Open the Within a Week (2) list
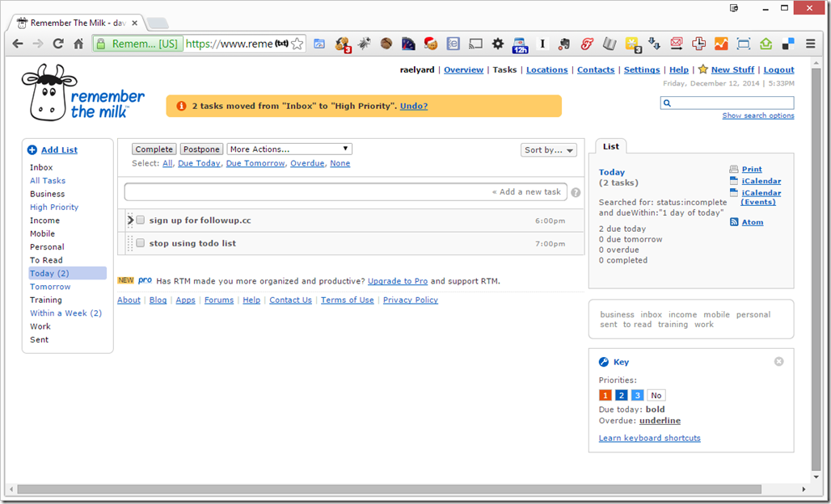831x504 pixels. pyautogui.click(x=65, y=313)
